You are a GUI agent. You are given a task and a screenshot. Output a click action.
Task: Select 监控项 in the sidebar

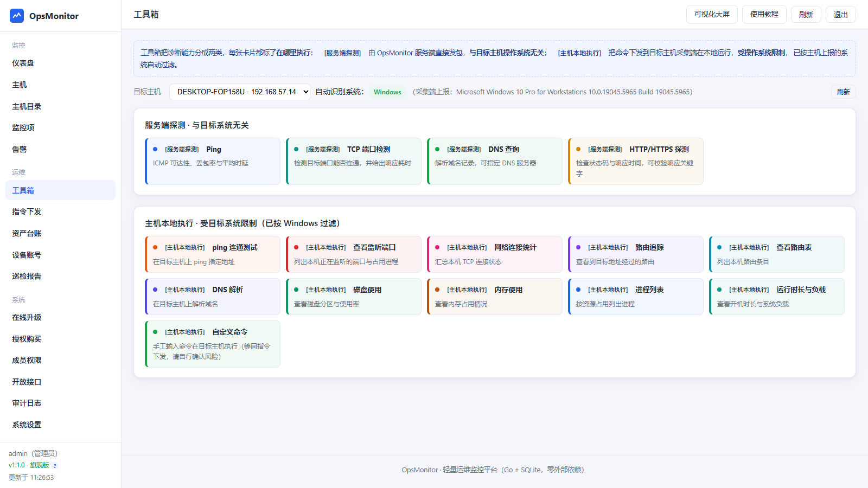[x=60, y=127]
